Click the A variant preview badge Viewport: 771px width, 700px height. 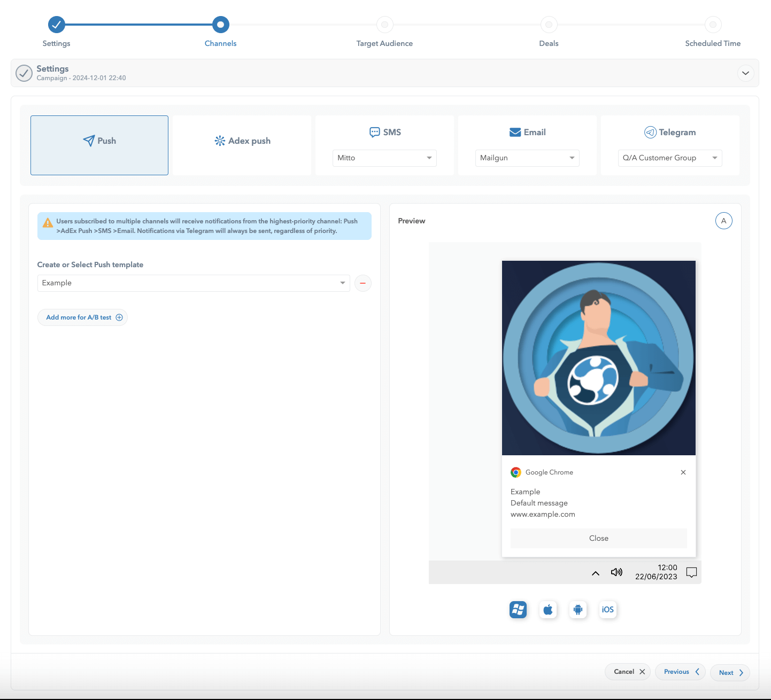coord(723,221)
